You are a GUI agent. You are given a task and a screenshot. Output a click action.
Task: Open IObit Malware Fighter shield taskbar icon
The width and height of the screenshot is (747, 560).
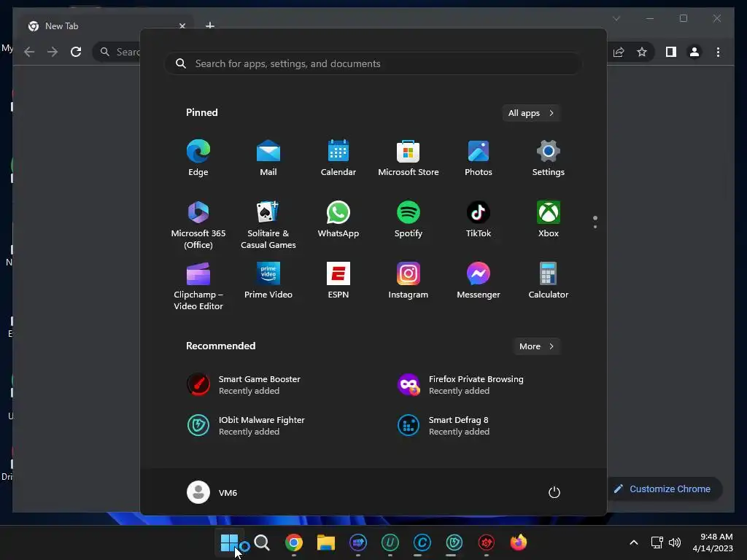pyautogui.click(x=454, y=542)
